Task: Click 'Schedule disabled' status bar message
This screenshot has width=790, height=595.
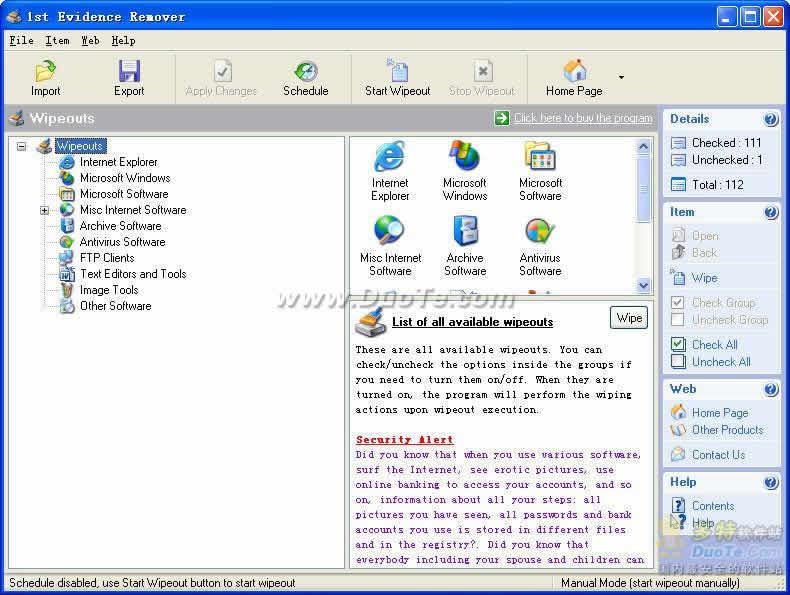Action: pos(152,583)
